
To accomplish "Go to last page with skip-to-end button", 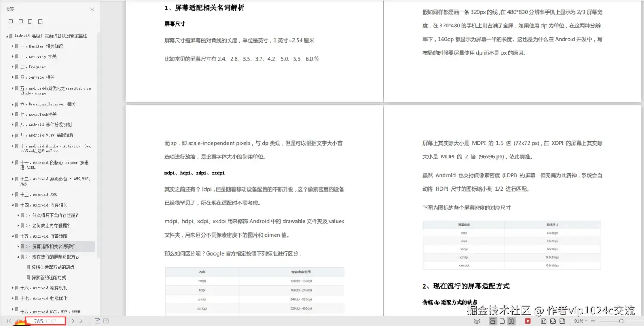I will click(x=82, y=320).
